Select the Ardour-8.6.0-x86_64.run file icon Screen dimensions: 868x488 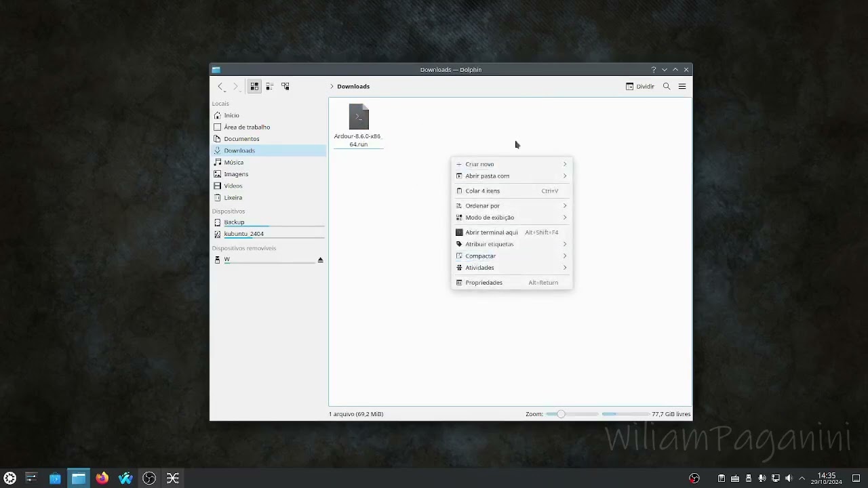click(359, 117)
